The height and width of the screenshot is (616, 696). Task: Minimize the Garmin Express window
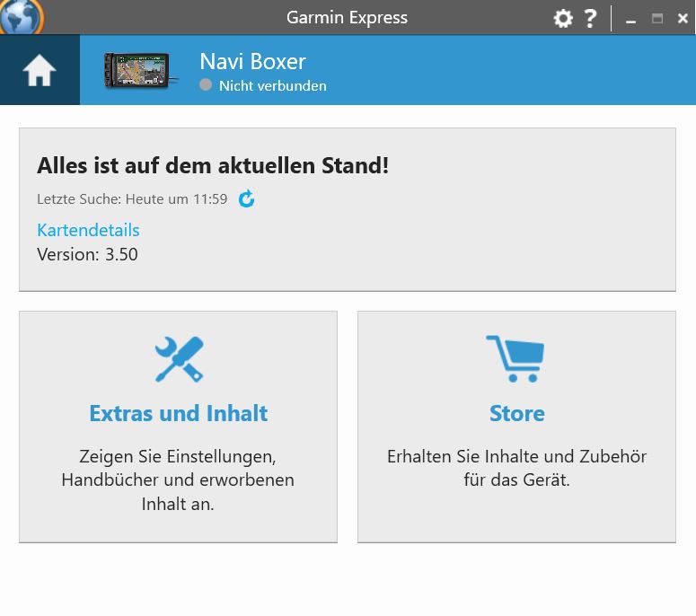point(631,19)
